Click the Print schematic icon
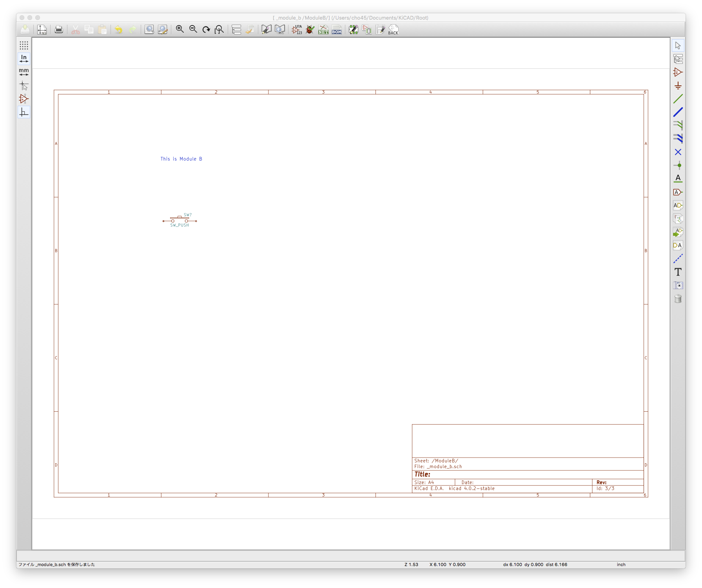This screenshot has width=702, height=588. tap(59, 30)
